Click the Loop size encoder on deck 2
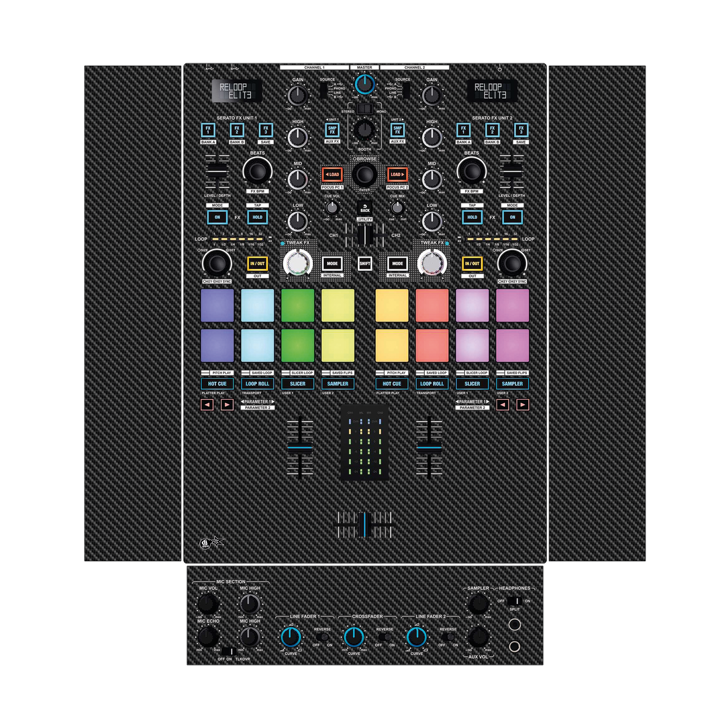 512,263
